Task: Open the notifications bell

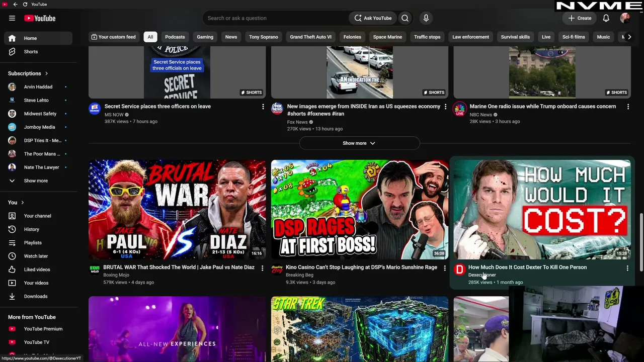Action: click(x=606, y=18)
